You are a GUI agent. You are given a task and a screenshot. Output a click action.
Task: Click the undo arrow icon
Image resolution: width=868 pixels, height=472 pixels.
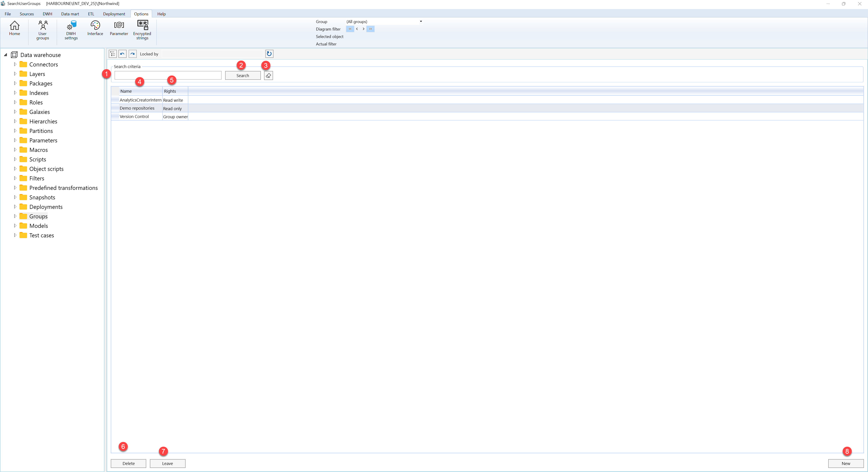pos(122,54)
